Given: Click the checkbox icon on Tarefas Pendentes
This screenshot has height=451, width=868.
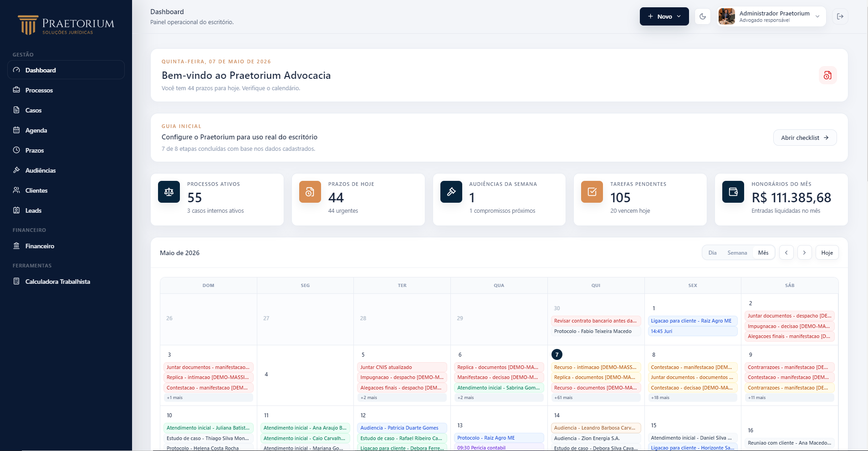Looking at the screenshot, I should 592,192.
